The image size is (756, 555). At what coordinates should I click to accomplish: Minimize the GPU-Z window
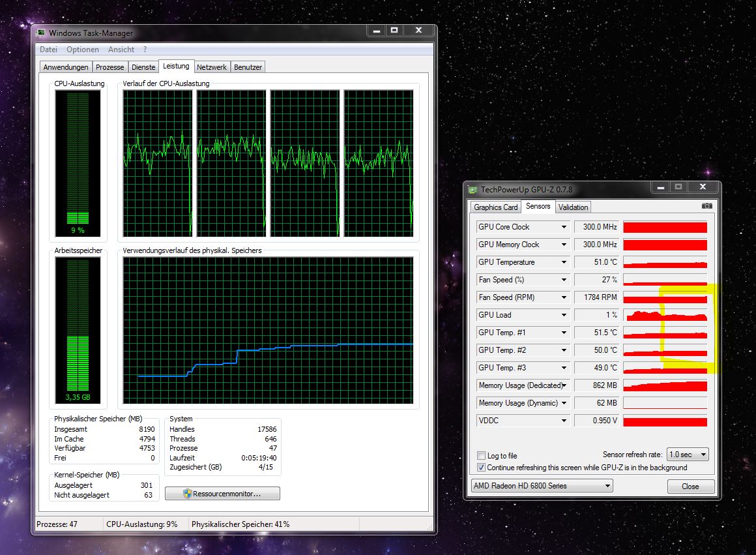(661, 187)
